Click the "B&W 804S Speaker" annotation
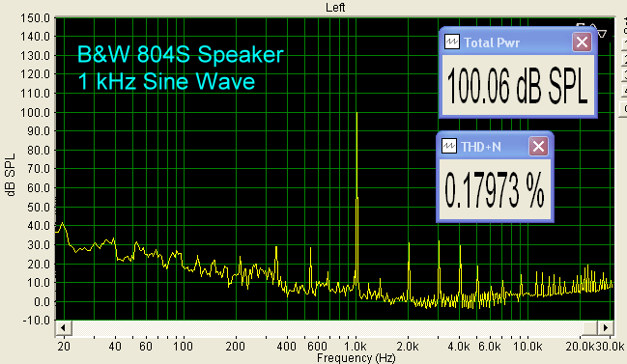 coord(181,55)
